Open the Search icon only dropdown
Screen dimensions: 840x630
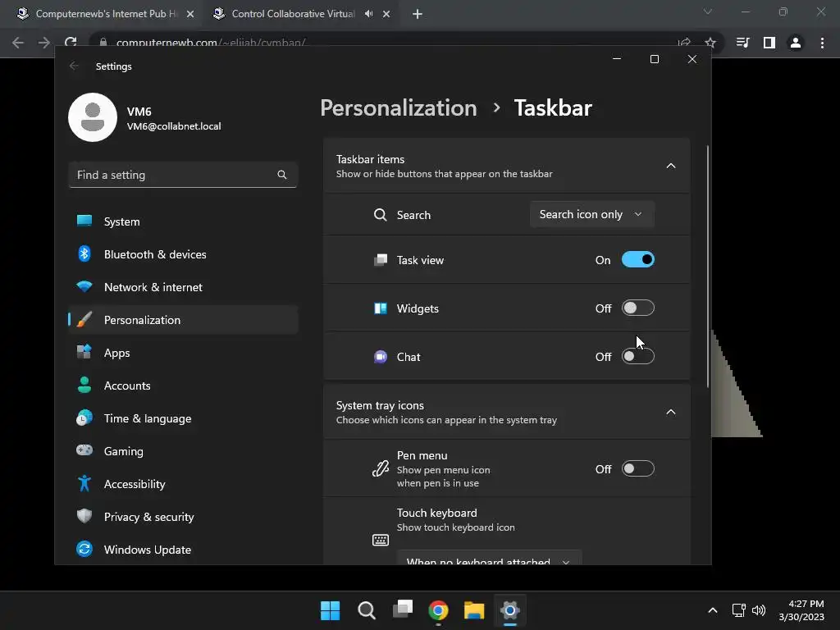[x=592, y=214]
